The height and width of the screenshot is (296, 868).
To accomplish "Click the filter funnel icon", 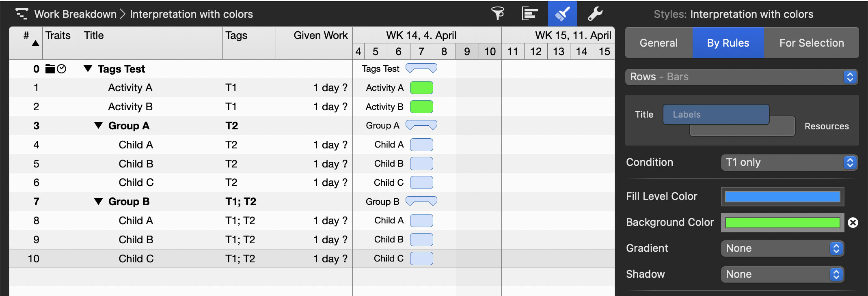I will 498,14.
